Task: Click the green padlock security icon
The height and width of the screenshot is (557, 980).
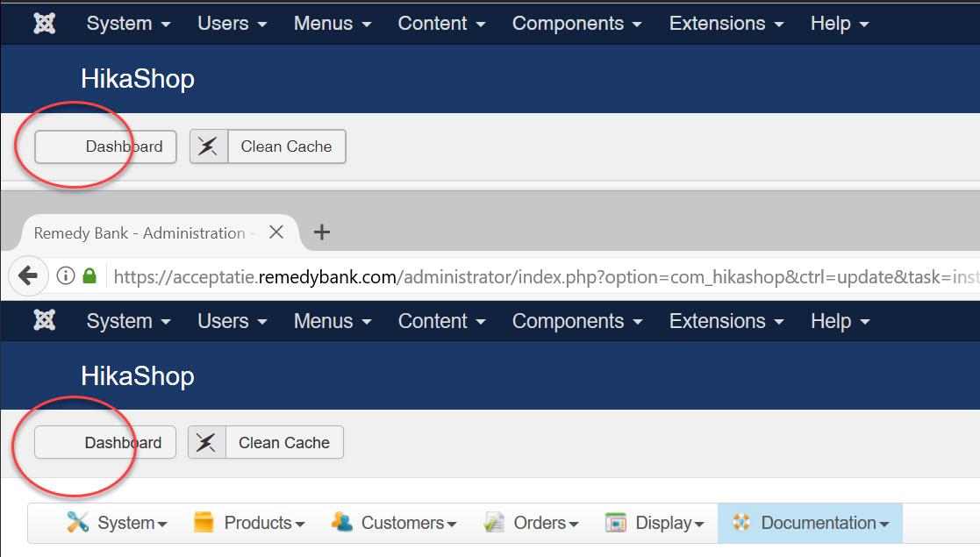Action: (x=89, y=275)
